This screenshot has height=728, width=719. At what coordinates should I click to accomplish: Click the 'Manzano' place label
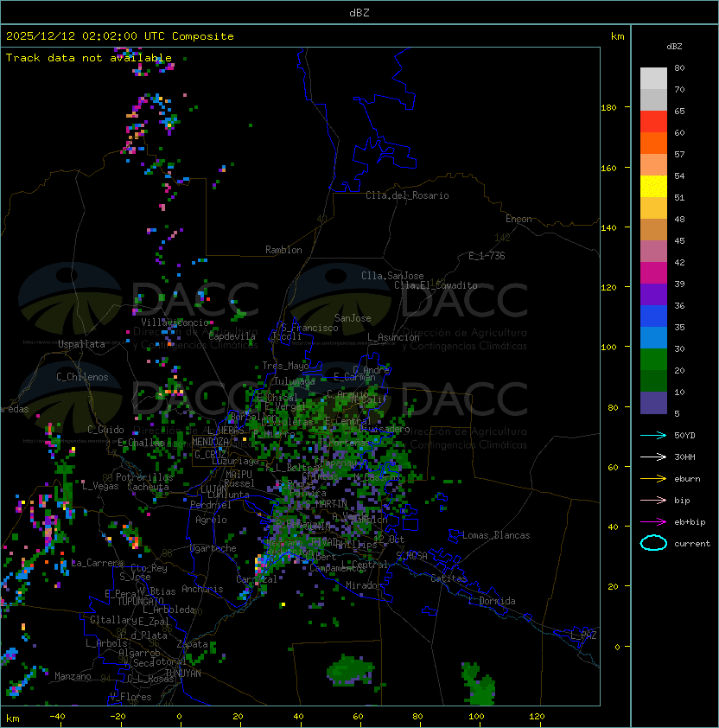[x=73, y=676]
